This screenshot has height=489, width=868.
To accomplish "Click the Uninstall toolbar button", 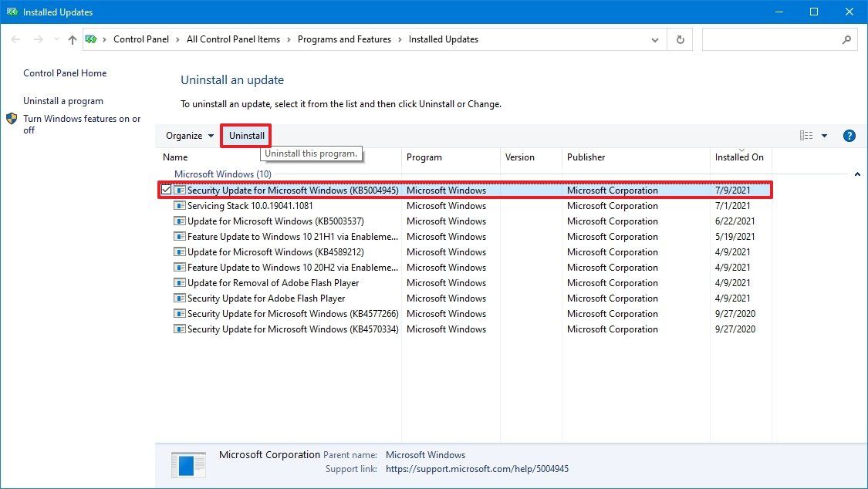I will tap(247, 136).
